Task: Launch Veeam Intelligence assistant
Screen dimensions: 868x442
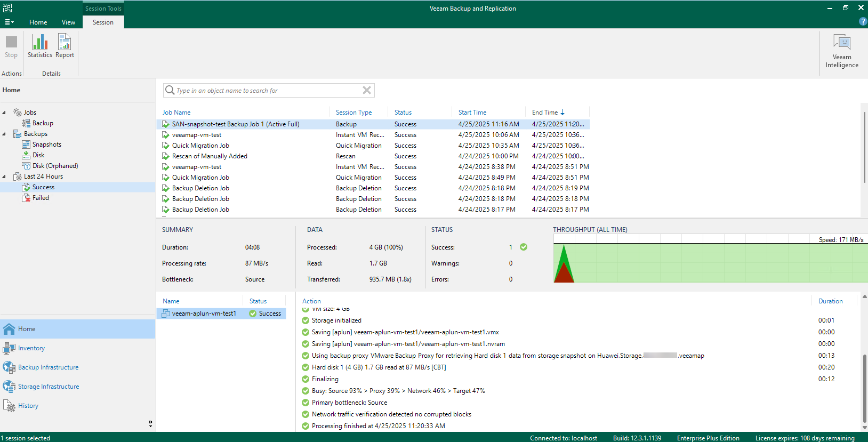Action: coord(842,51)
